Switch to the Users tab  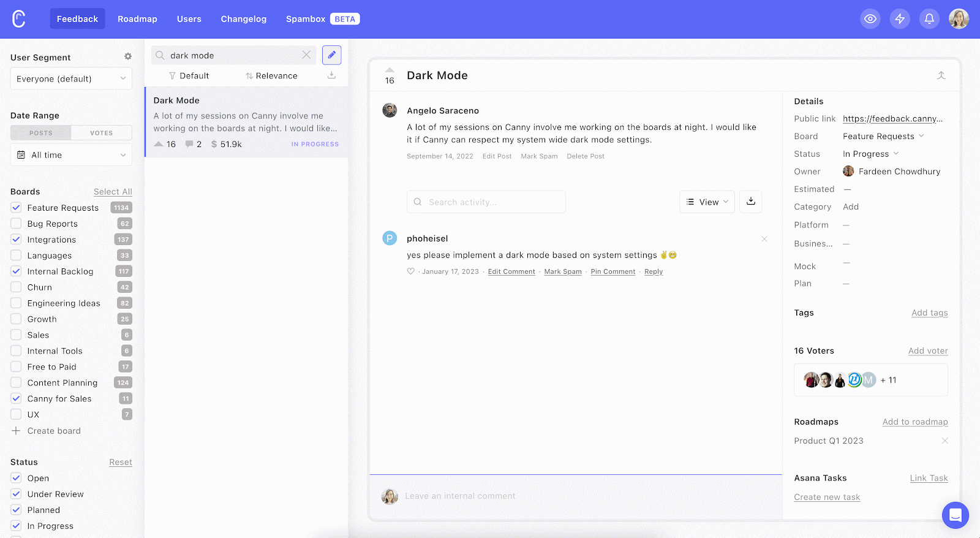click(189, 19)
